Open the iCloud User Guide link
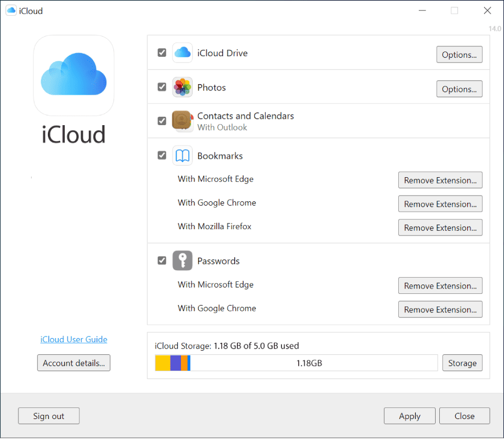Viewport: 504px width, 439px height. 74,340
